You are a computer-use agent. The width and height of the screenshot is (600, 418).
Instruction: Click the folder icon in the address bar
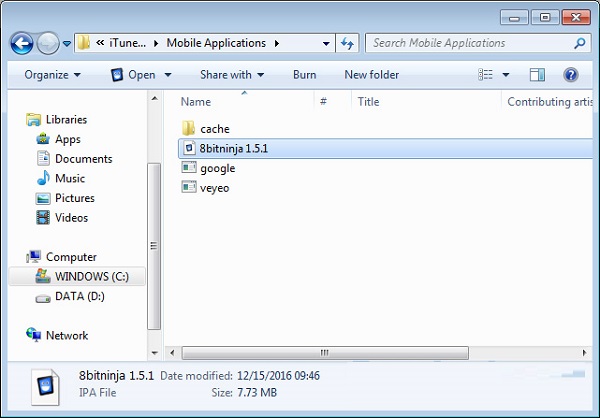coord(83,43)
